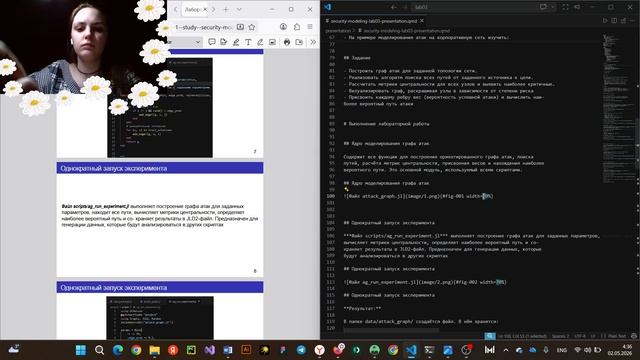
Task: Split the editor with the split icon
Action: tap(614, 20)
